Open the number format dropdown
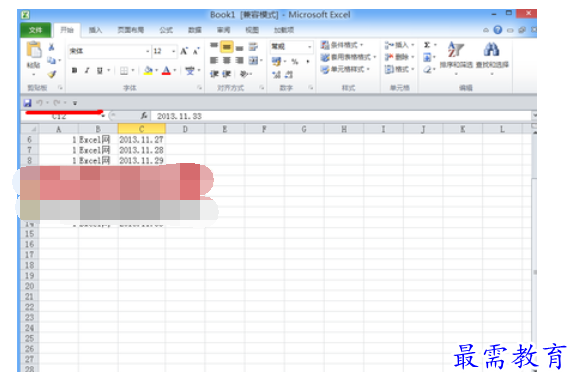 310,47
